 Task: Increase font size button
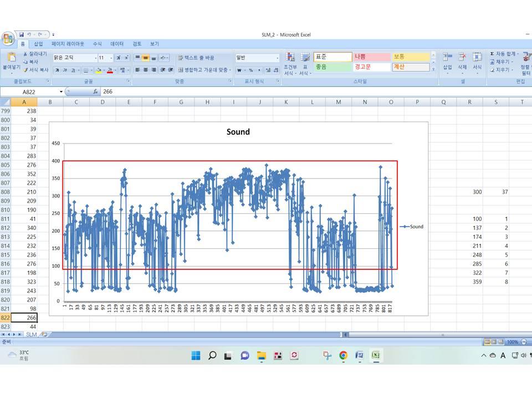pos(119,58)
